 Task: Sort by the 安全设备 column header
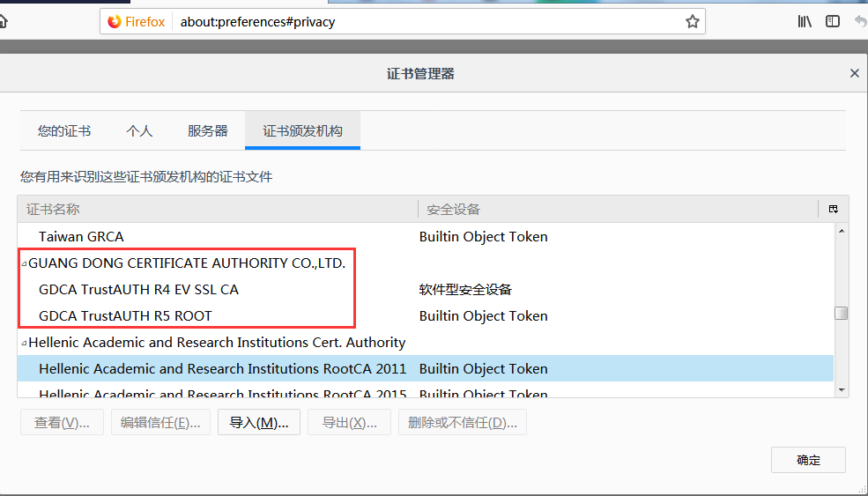(x=618, y=210)
